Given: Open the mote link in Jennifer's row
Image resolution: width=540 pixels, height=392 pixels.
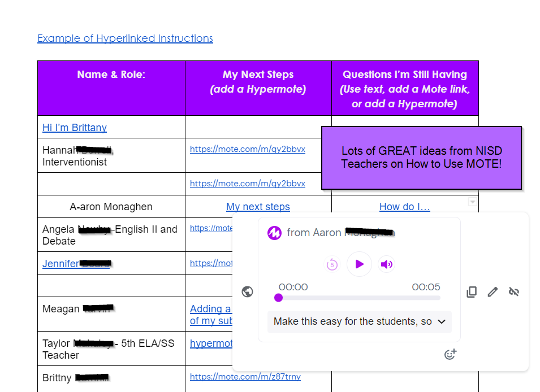Looking at the screenshot, I should click(x=211, y=263).
